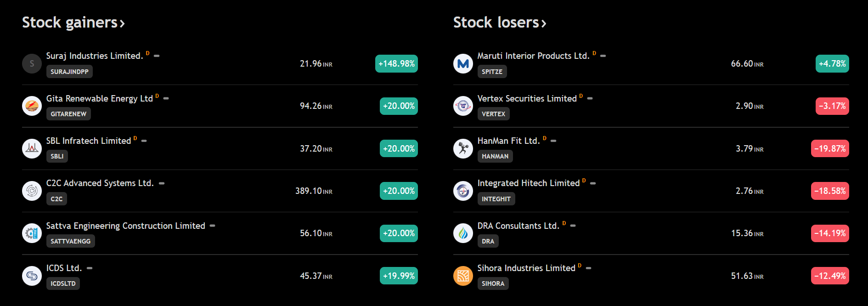This screenshot has height=306, width=868.
Task: Open Sattva Engineering Construction Limited
Action: (x=125, y=226)
